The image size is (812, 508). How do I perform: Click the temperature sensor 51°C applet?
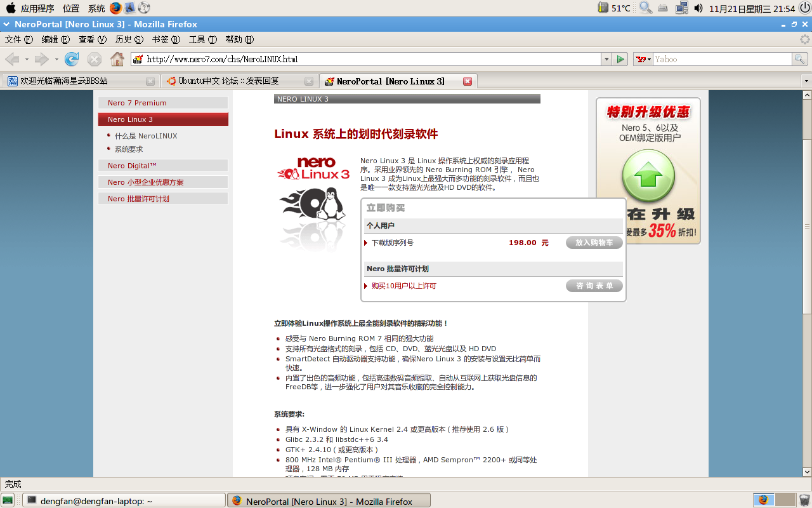(615, 8)
